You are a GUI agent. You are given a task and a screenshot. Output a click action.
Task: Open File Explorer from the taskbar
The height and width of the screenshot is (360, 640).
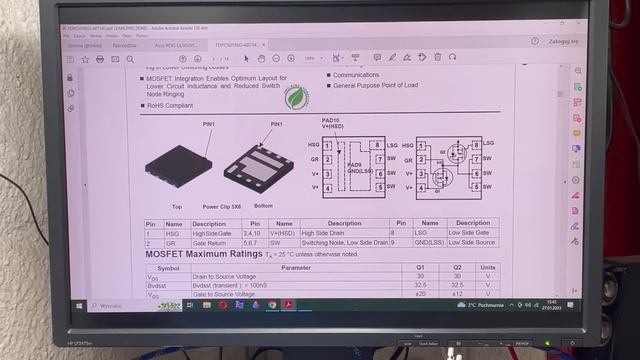[x=207, y=305]
